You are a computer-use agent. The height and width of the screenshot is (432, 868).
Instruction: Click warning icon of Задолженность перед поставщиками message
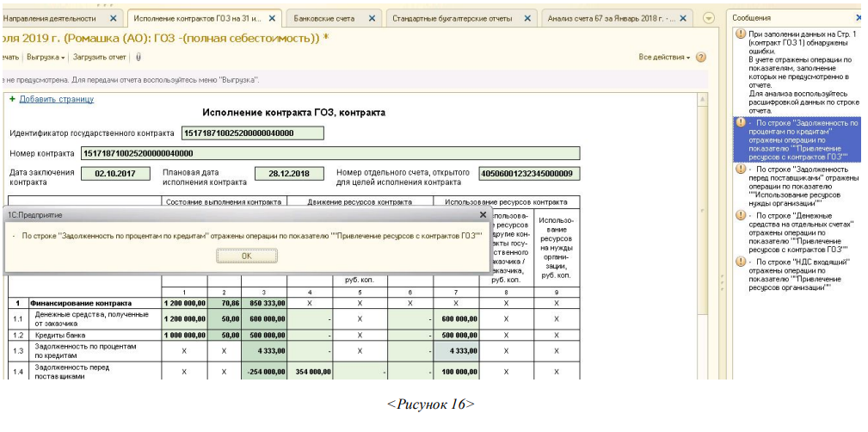point(740,170)
